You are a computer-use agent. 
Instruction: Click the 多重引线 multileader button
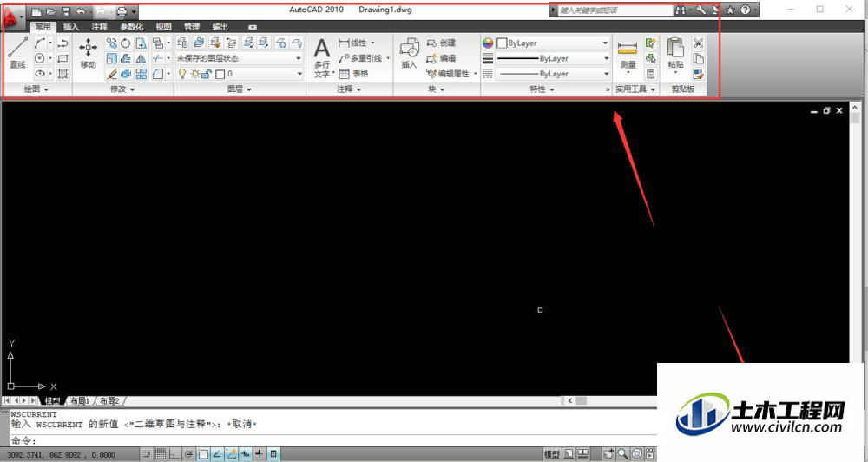[x=363, y=58]
